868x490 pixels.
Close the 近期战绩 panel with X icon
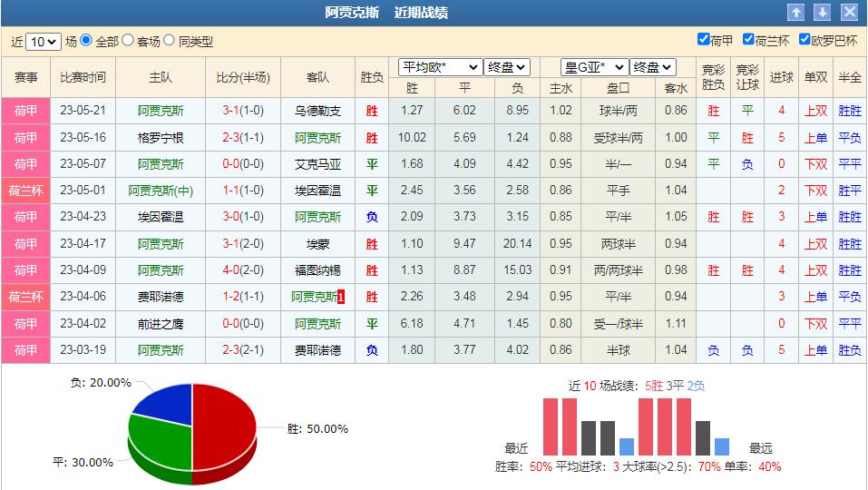(x=849, y=12)
